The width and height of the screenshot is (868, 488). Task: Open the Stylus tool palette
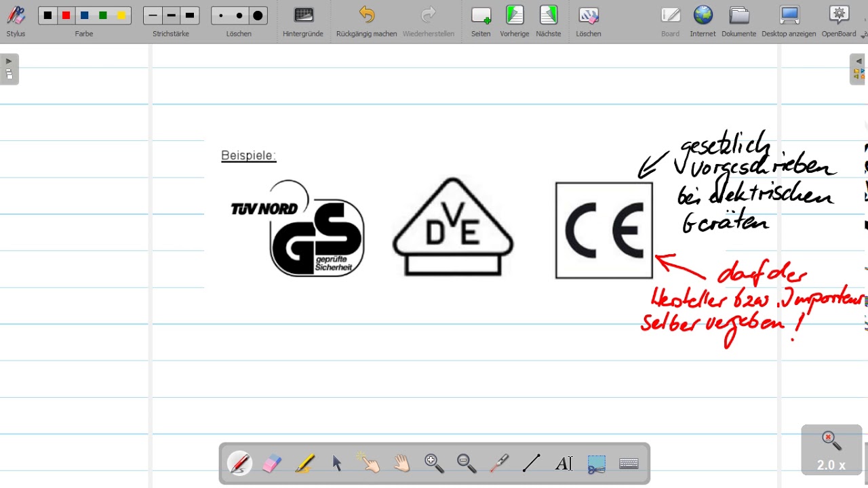pos(16,21)
